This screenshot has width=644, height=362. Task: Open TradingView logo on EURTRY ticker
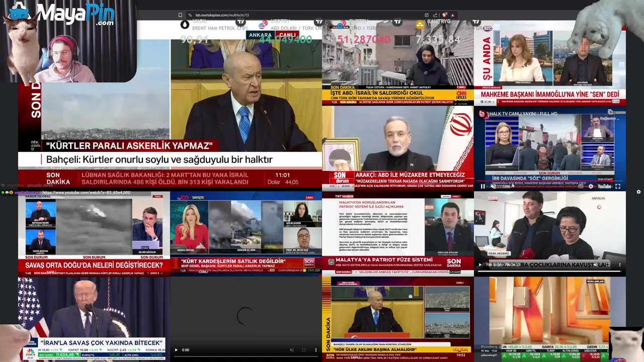coord(397,22)
